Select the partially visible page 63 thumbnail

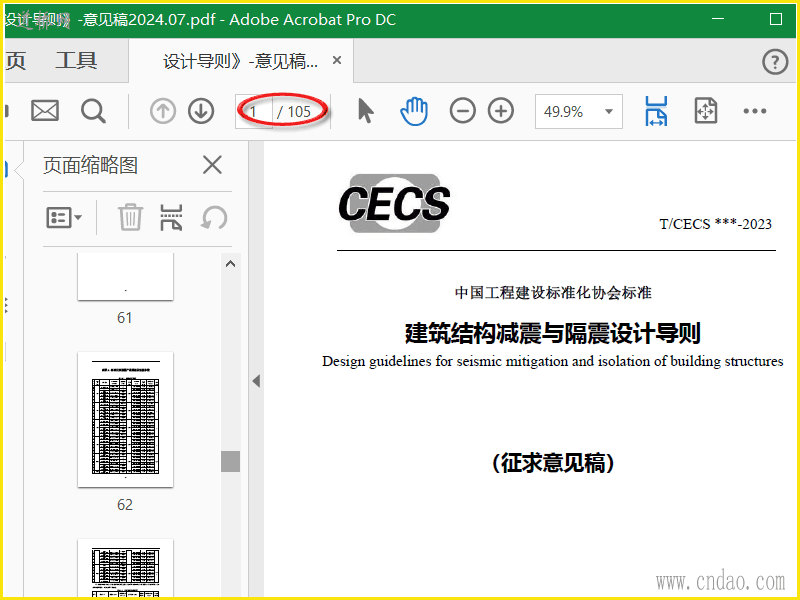125,568
